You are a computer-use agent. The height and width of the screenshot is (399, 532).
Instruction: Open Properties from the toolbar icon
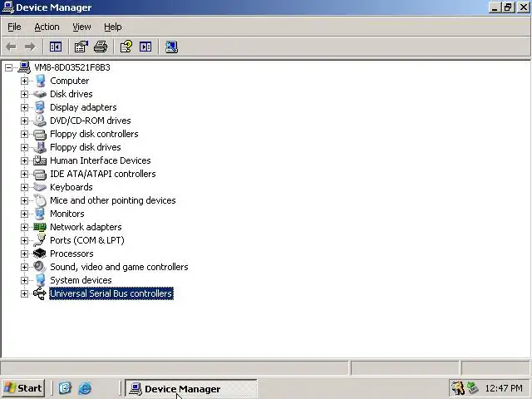(81, 47)
